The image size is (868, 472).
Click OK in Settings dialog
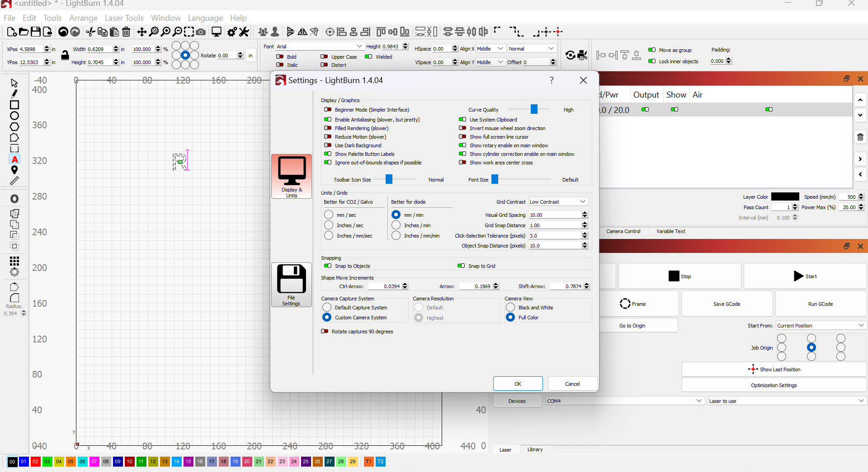click(x=518, y=384)
